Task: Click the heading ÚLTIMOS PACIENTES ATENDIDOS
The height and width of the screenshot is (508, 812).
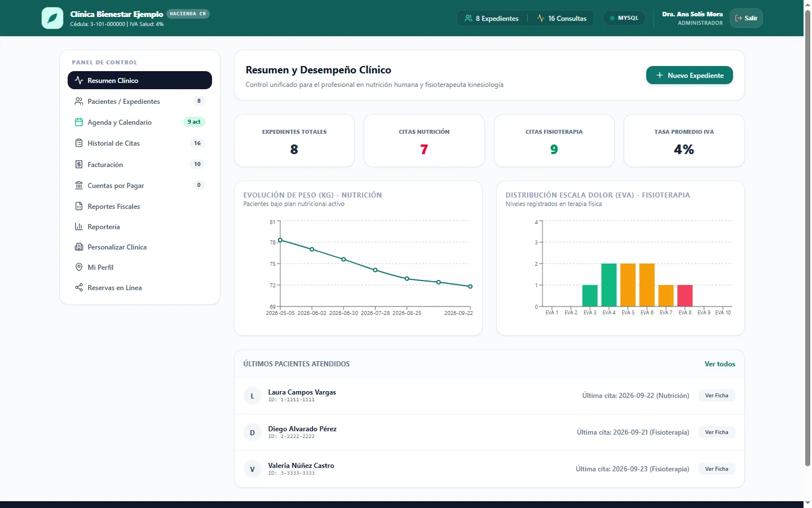Action: 297,364
